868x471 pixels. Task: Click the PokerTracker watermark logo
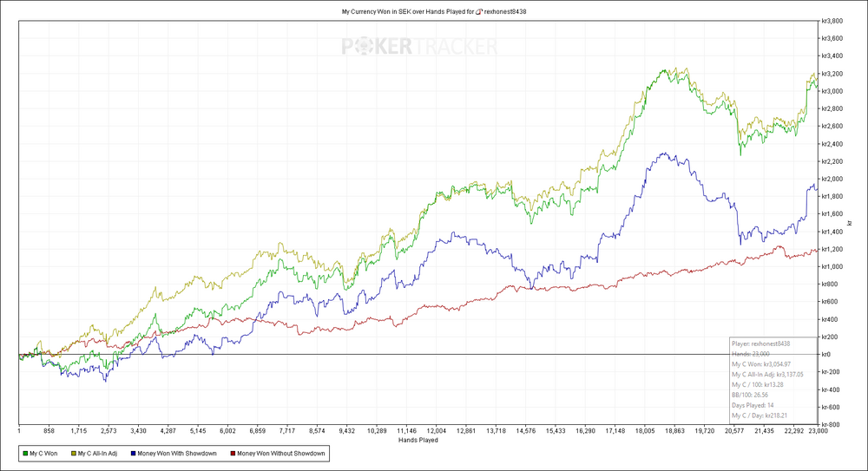point(419,47)
